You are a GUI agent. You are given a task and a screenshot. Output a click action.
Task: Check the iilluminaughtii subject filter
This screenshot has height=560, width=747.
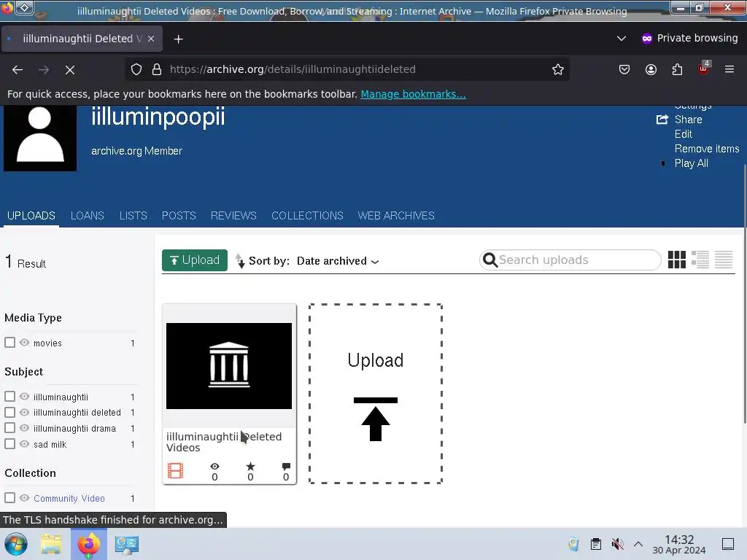point(9,396)
